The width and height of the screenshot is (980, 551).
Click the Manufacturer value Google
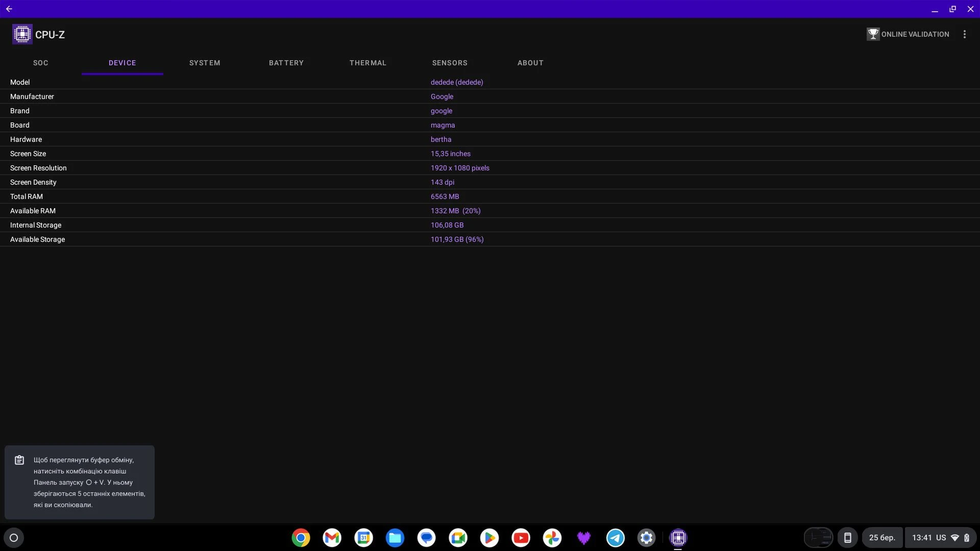pyautogui.click(x=442, y=96)
